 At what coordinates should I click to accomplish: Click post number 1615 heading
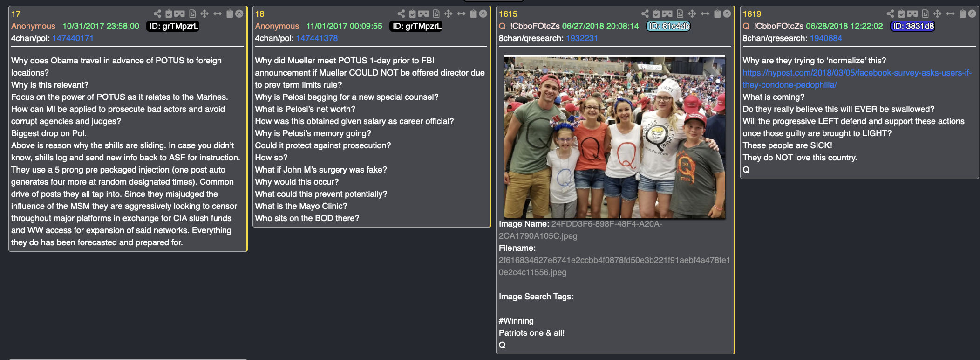pos(508,14)
